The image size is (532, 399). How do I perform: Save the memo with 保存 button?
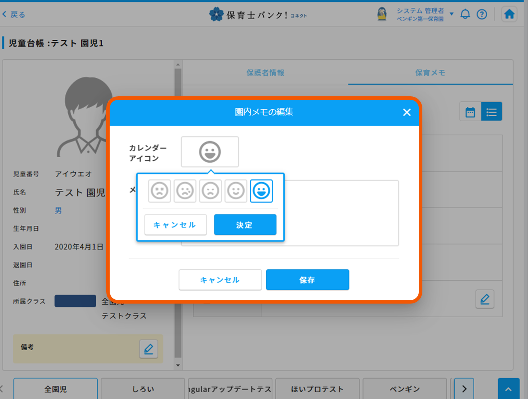(x=307, y=280)
